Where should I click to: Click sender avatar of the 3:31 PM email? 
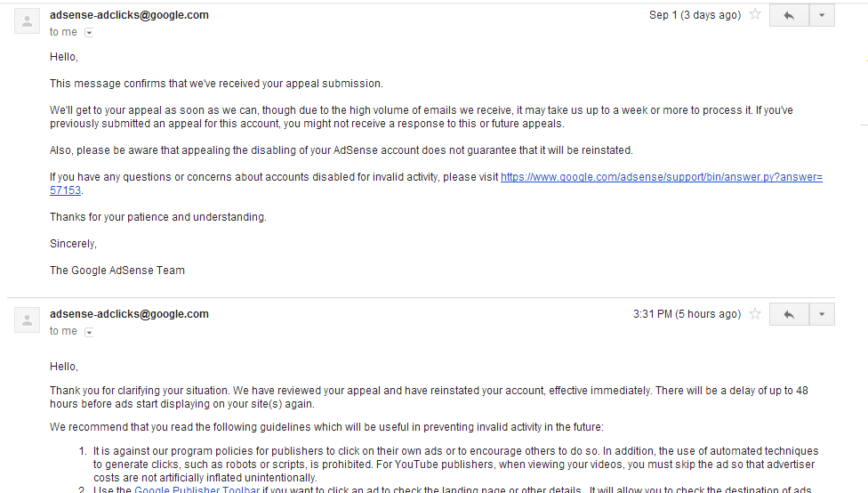tap(28, 319)
